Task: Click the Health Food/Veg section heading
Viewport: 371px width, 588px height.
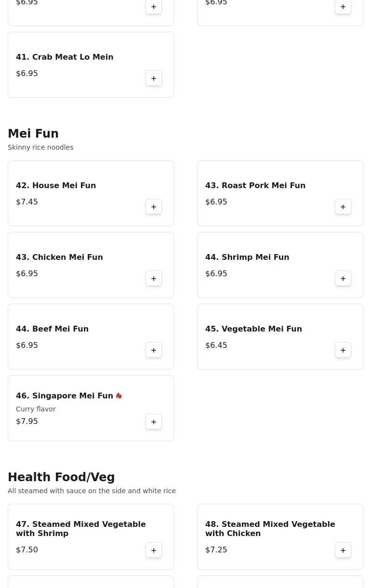Action: point(61,477)
